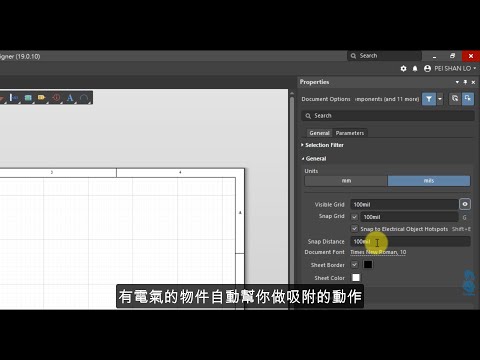480x360 pixels.
Task: Select the yellow Place Sheet Entry tool
Action: tap(42, 98)
